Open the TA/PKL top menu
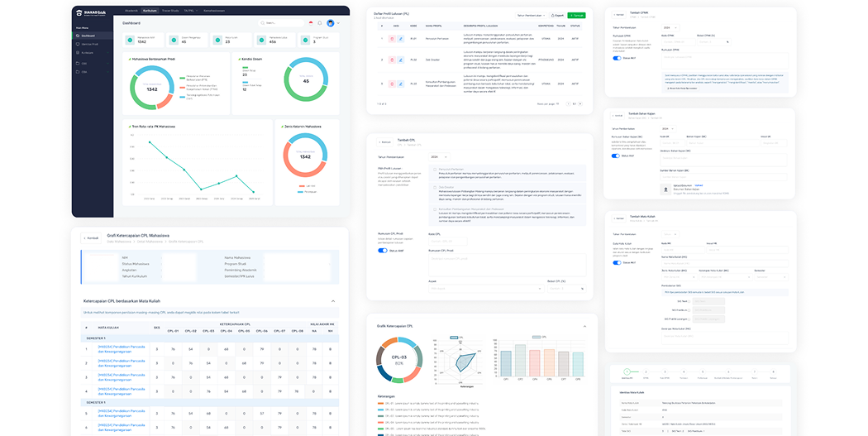Image resolution: width=868 pixels, height=436 pixels. (x=189, y=11)
